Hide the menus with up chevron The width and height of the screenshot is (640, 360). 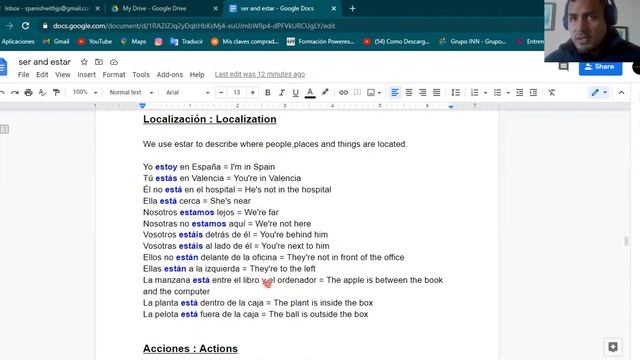tap(621, 93)
